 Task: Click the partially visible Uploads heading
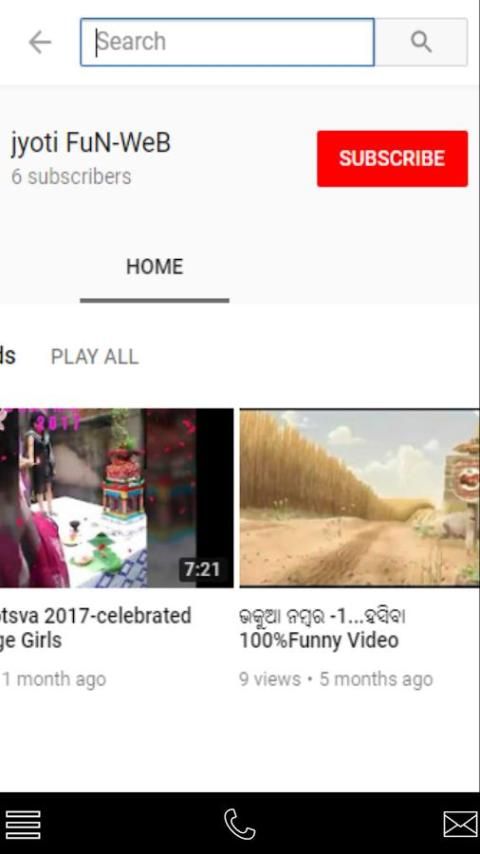point(8,356)
